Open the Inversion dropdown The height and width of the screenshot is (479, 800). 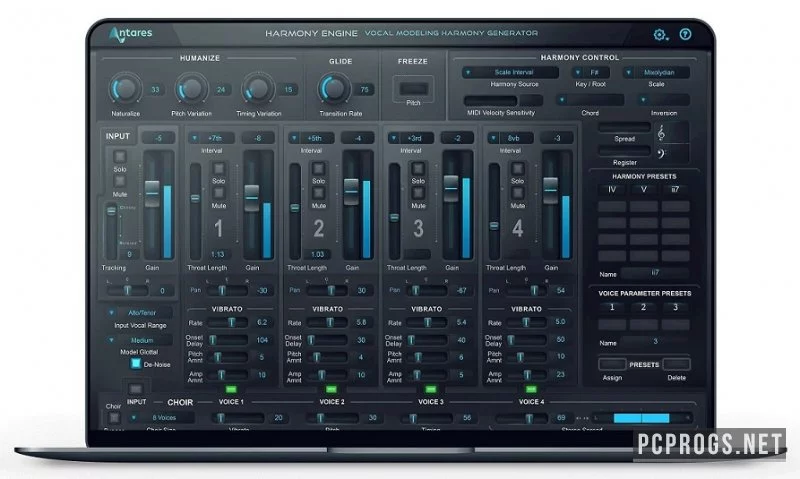point(663,99)
